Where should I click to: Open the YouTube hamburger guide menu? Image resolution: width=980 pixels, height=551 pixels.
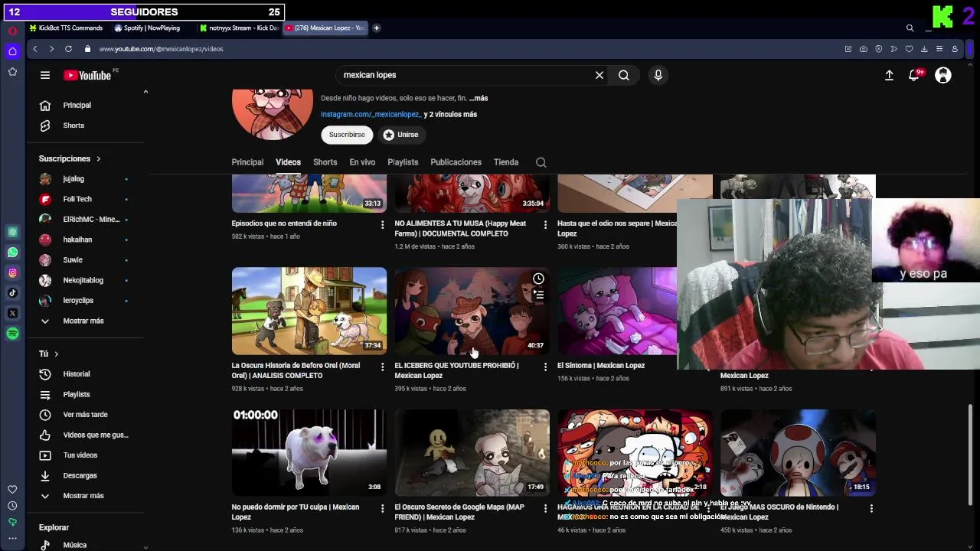pyautogui.click(x=45, y=75)
